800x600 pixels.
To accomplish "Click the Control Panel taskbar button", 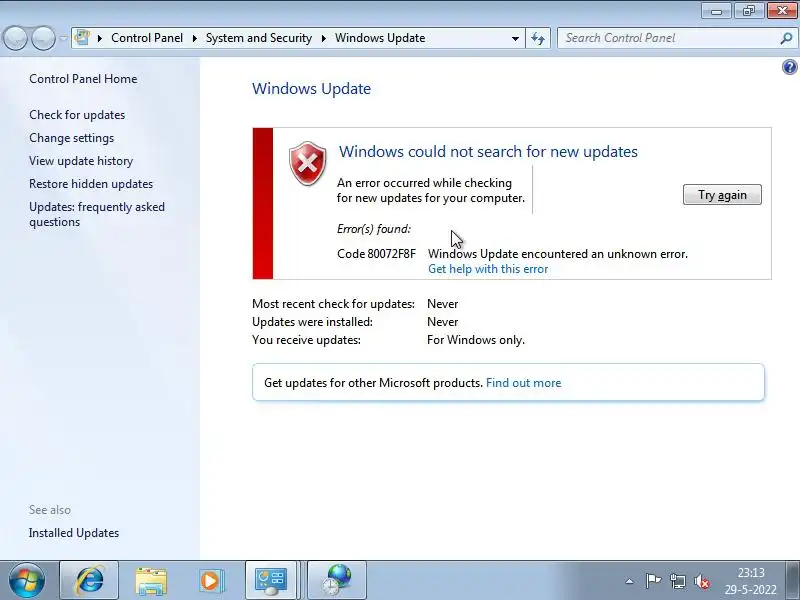I will click(271, 581).
